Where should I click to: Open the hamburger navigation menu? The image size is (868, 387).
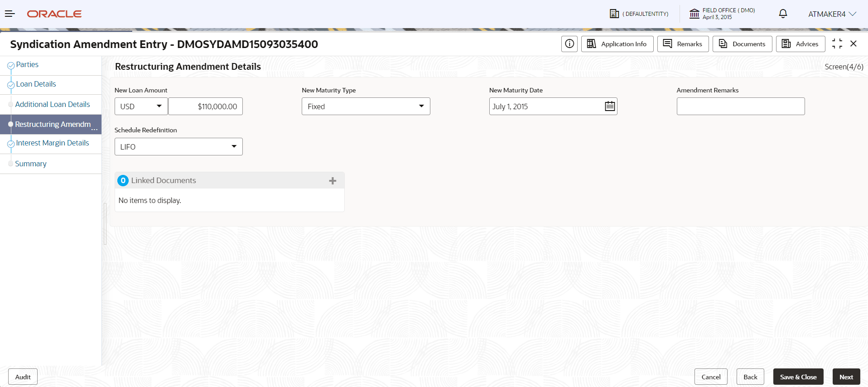pos(10,14)
